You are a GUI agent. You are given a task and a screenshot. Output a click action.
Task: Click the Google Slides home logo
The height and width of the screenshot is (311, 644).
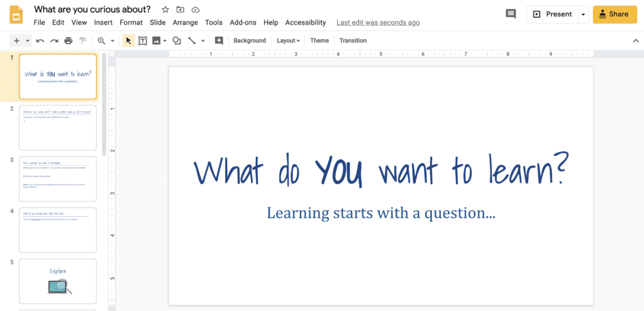coord(16,14)
